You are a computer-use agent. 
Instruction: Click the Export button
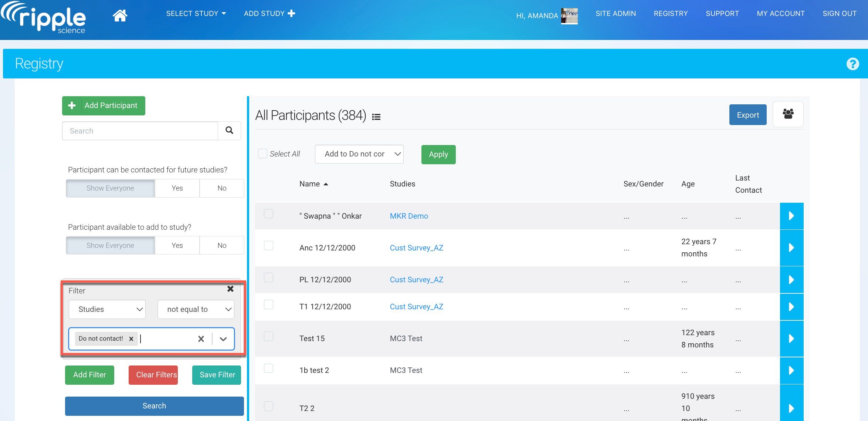coord(747,115)
